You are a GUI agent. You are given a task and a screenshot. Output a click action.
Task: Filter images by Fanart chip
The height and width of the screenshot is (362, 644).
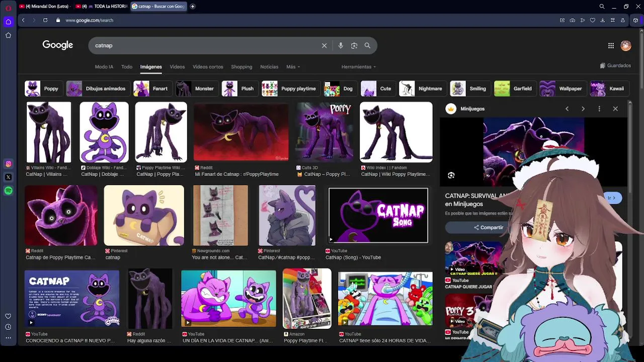(152, 88)
